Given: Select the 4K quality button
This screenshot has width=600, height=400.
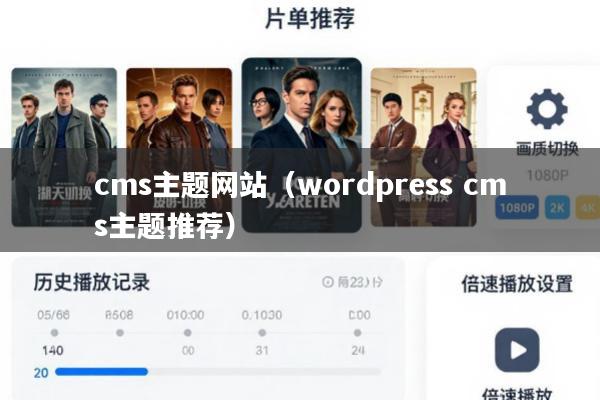Looking at the screenshot, I should (x=588, y=207).
